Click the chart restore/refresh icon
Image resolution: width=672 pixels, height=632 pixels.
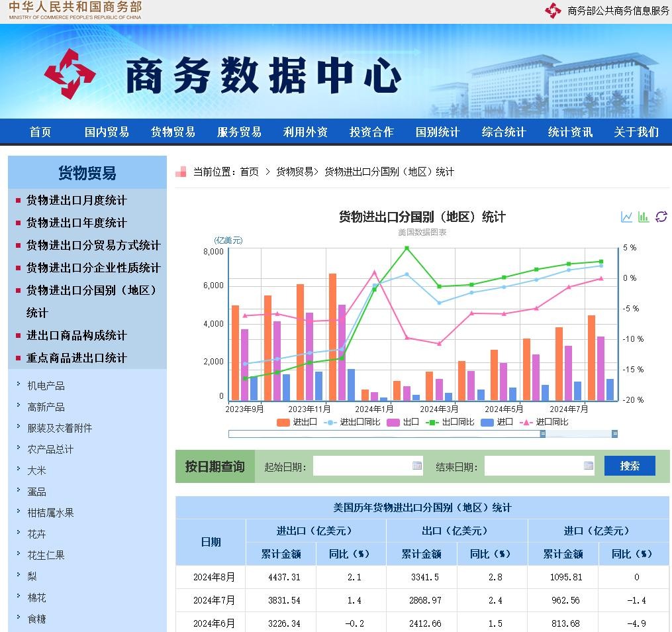click(x=661, y=217)
